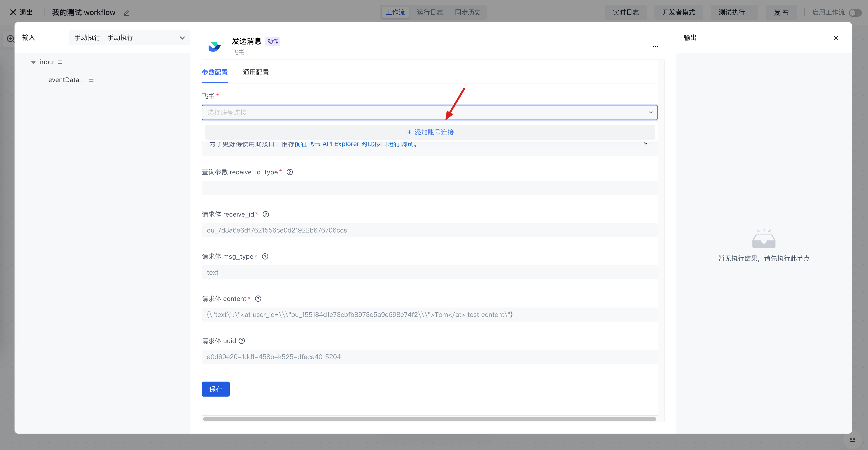Click the pencil icon to rename the workflow

point(126,13)
